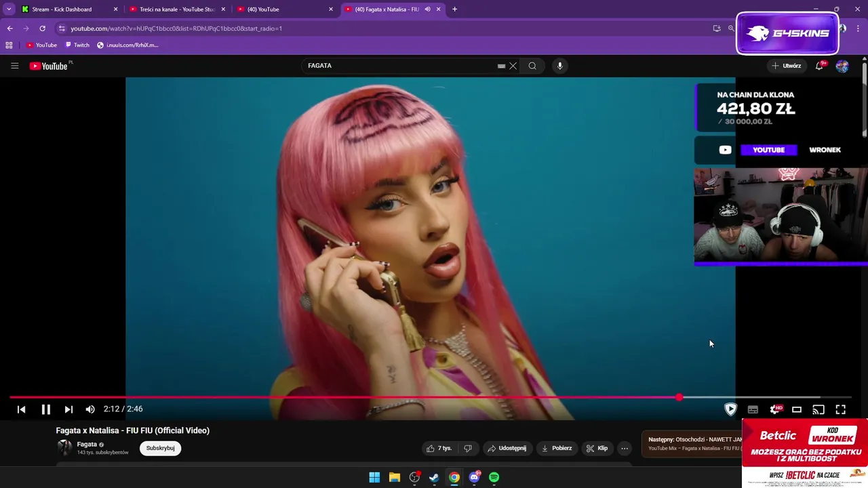Image resolution: width=868 pixels, height=488 pixels.
Task: Click the Utwórz create button
Action: click(787, 66)
